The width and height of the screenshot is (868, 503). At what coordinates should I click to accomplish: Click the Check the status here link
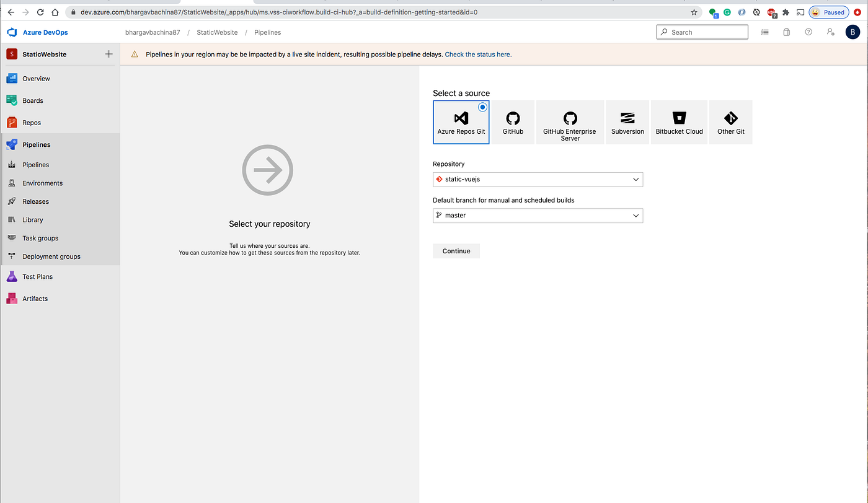tap(477, 55)
